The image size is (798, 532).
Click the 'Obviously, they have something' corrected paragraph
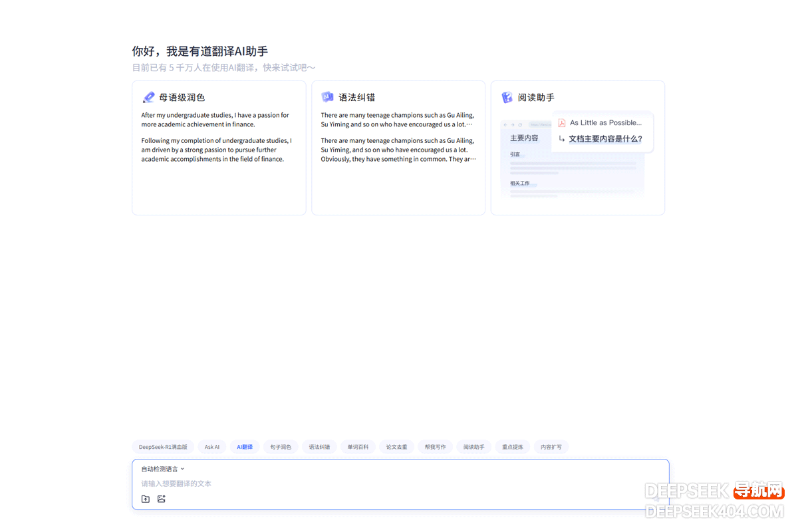pos(398,150)
